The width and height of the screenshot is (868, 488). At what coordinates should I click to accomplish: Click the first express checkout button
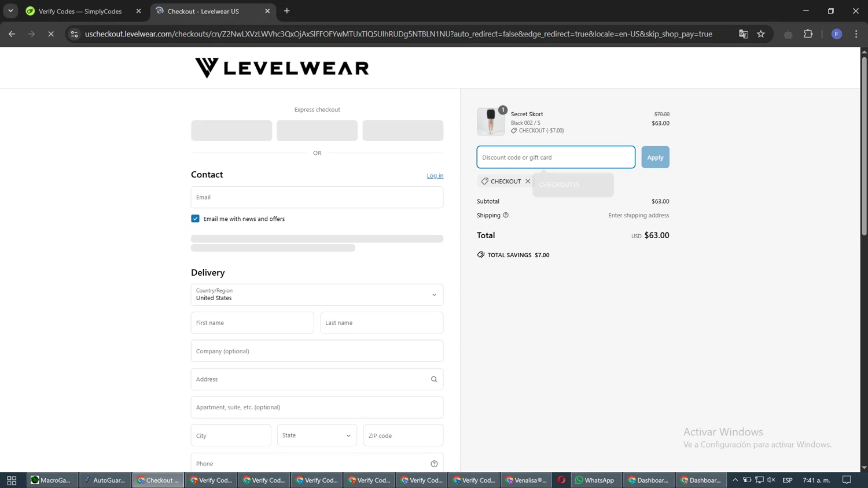pyautogui.click(x=231, y=131)
